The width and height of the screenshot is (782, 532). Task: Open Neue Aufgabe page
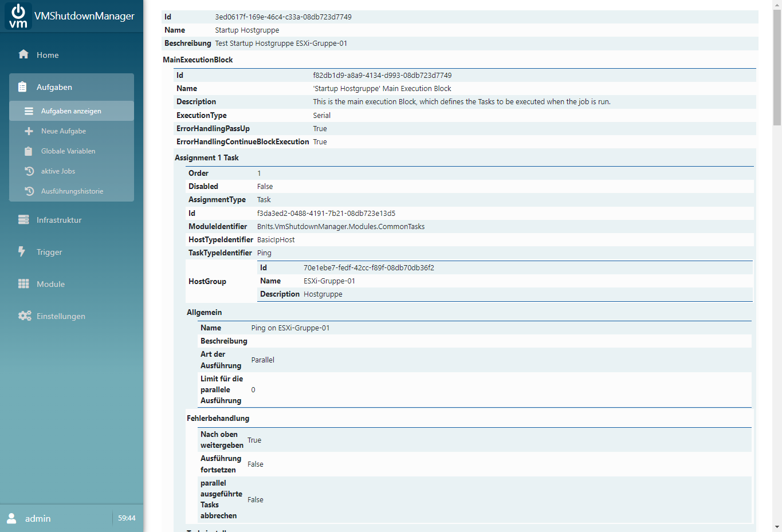[x=72, y=131]
